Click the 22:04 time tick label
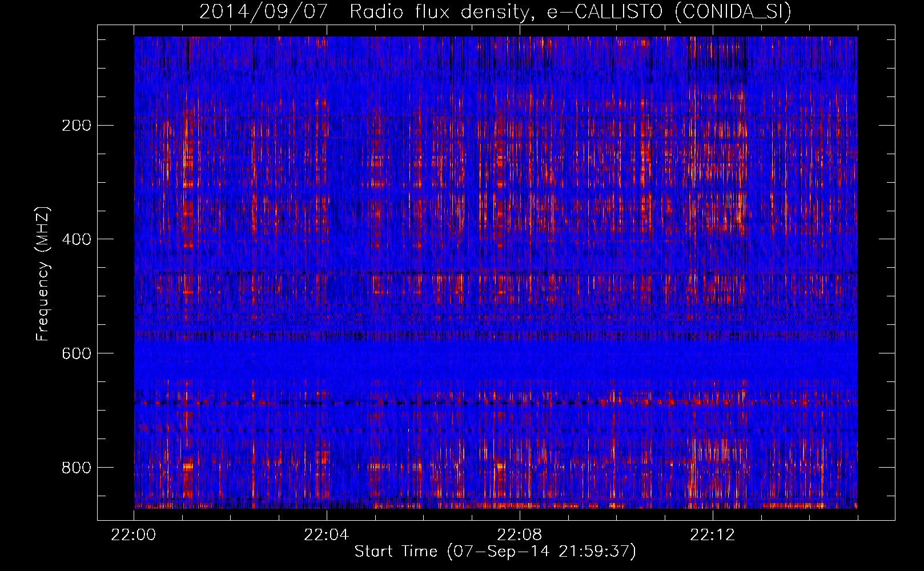The width and height of the screenshot is (924, 571). (x=327, y=535)
